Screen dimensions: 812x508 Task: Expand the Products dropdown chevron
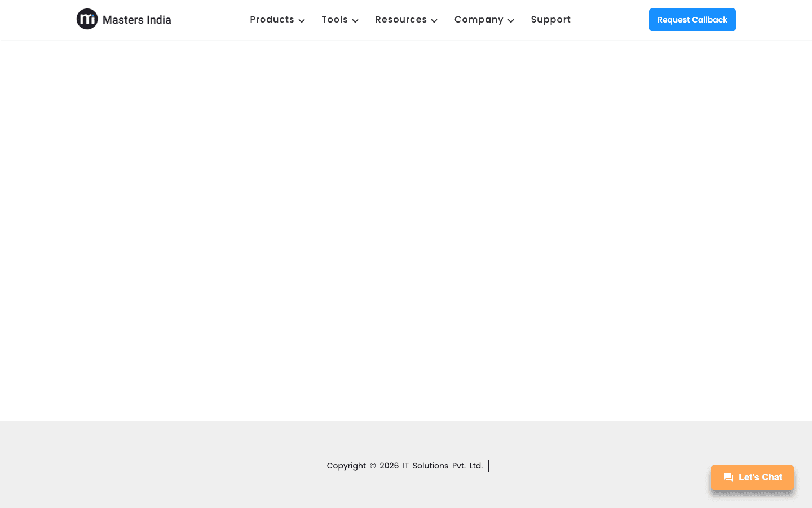click(x=302, y=21)
